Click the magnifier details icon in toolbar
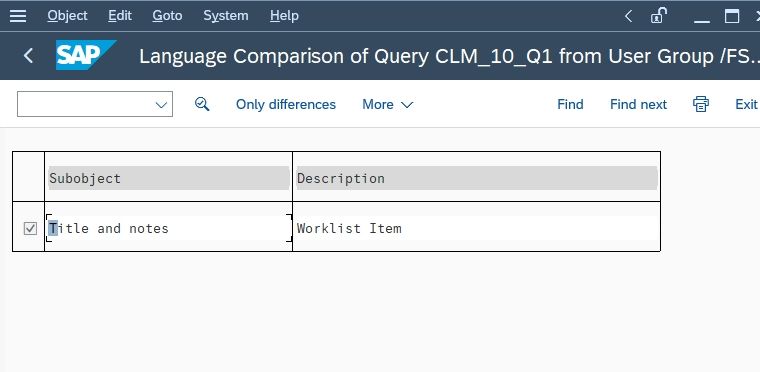Screen dimensions: 760x372 tap(202, 104)
